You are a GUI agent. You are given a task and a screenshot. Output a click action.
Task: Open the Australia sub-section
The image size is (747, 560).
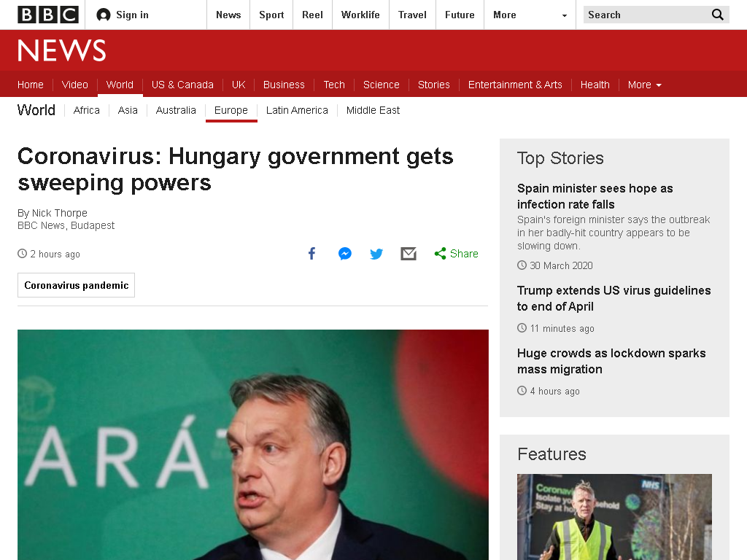(176, 111)
